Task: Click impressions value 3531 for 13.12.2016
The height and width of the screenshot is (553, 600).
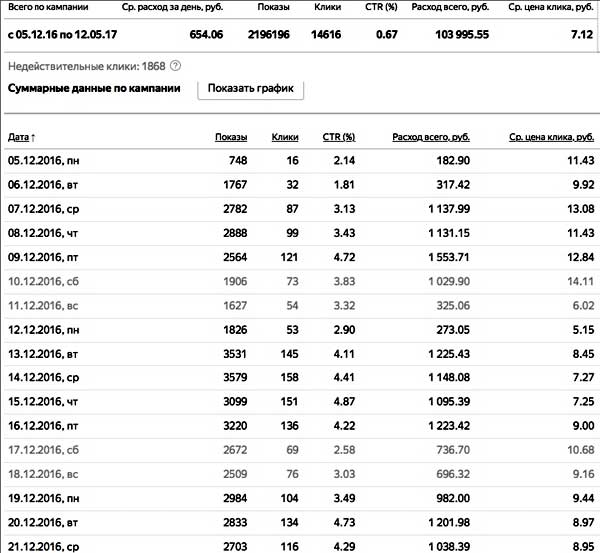Action: 235,354
